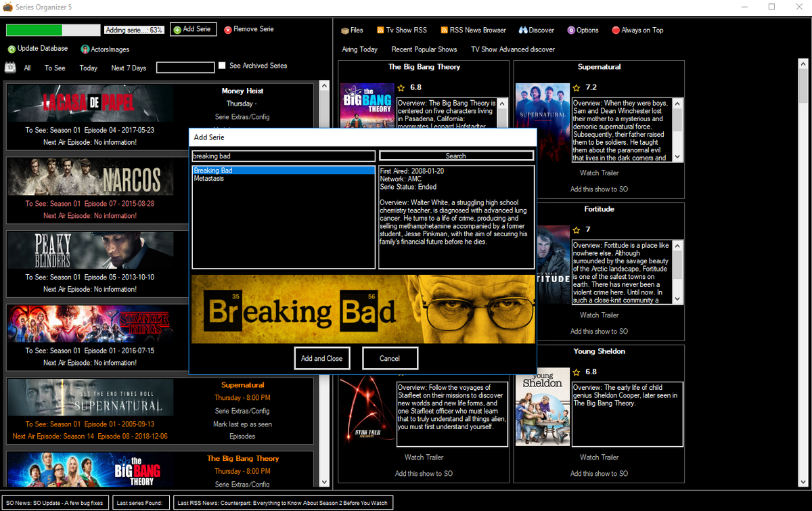Open the Files box icon

[345, 30]
